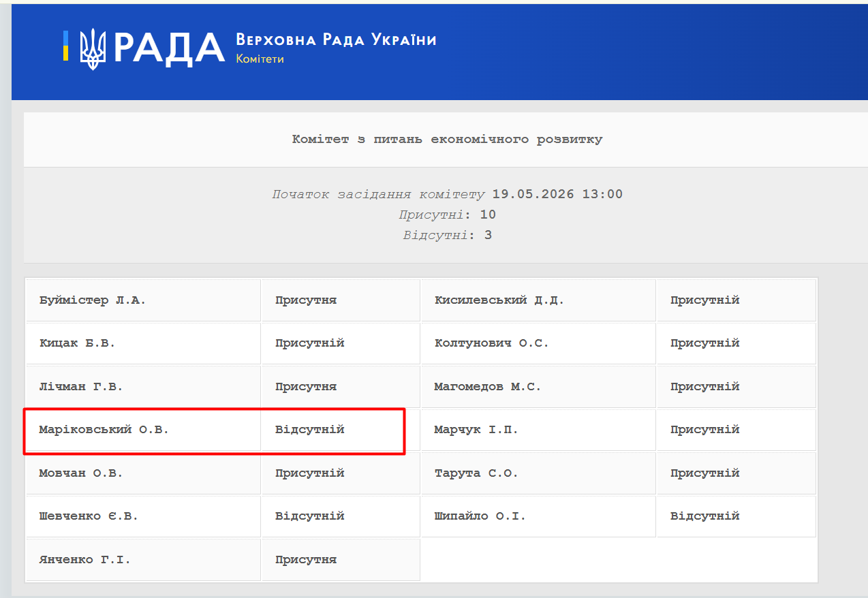Screen dimensions: 868x598
Task: Open the Верховна Рада України header link
Action: click(x=336, y=40)
